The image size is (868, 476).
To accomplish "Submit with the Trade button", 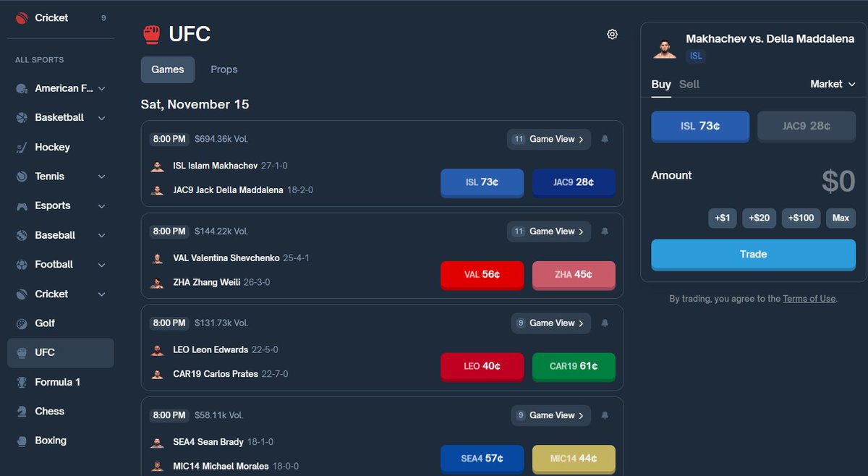I will tap(753, 255).
